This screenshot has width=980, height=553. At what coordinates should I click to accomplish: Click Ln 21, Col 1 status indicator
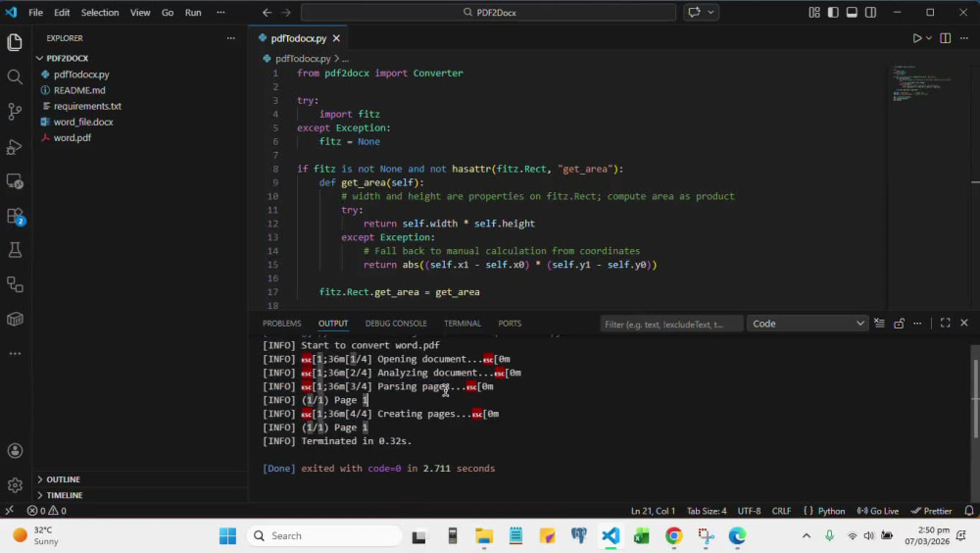pyautogui.click(x=653, y=511)
